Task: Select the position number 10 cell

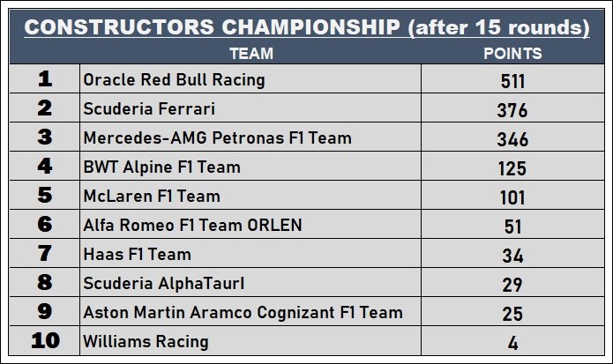Action: [45, 340]
